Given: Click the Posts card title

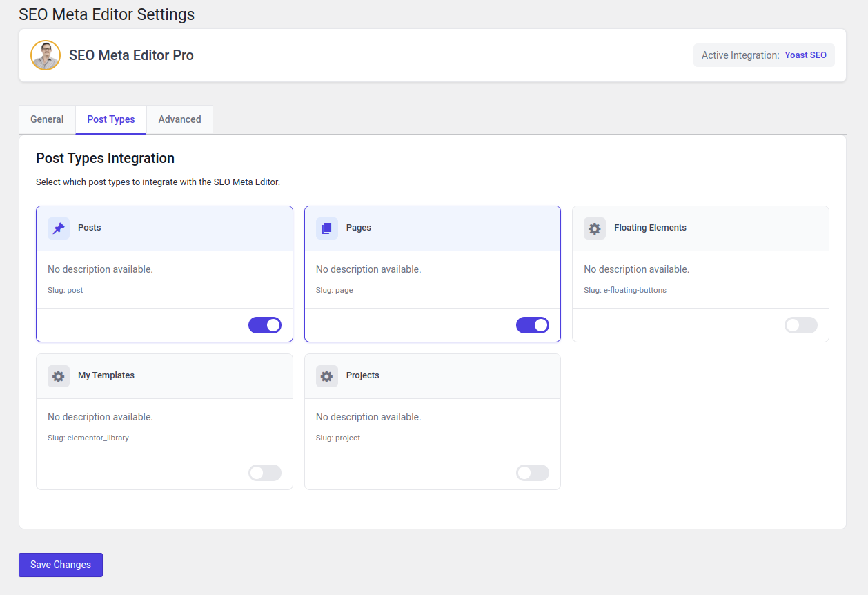Looking at the screenshot, I should (90, 228).
